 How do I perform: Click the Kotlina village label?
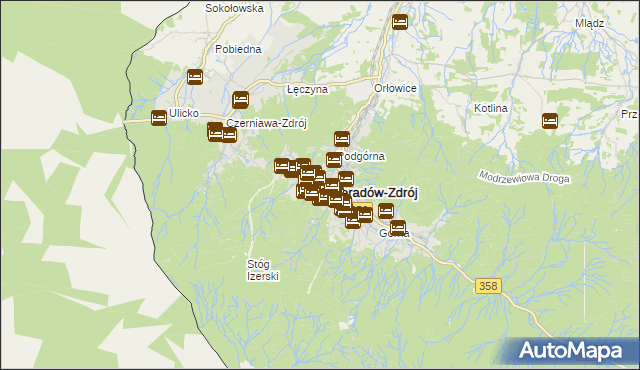[491, 108]
